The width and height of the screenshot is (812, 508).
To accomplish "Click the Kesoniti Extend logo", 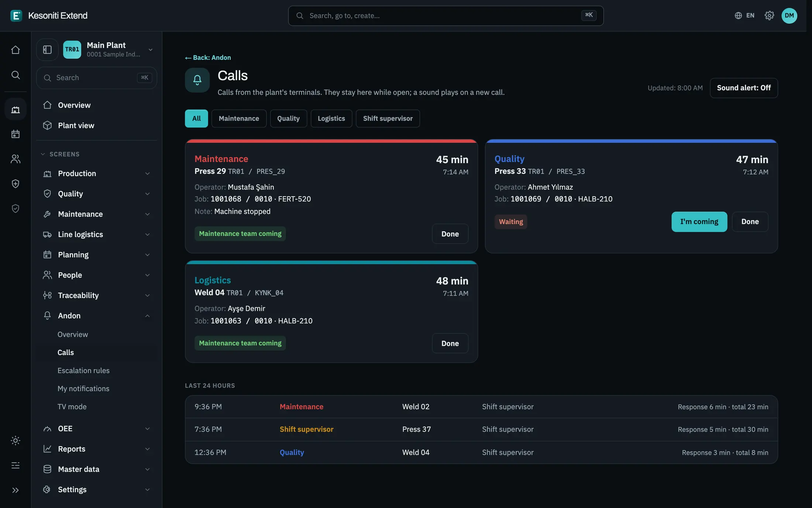I will (x=49, y=16).
